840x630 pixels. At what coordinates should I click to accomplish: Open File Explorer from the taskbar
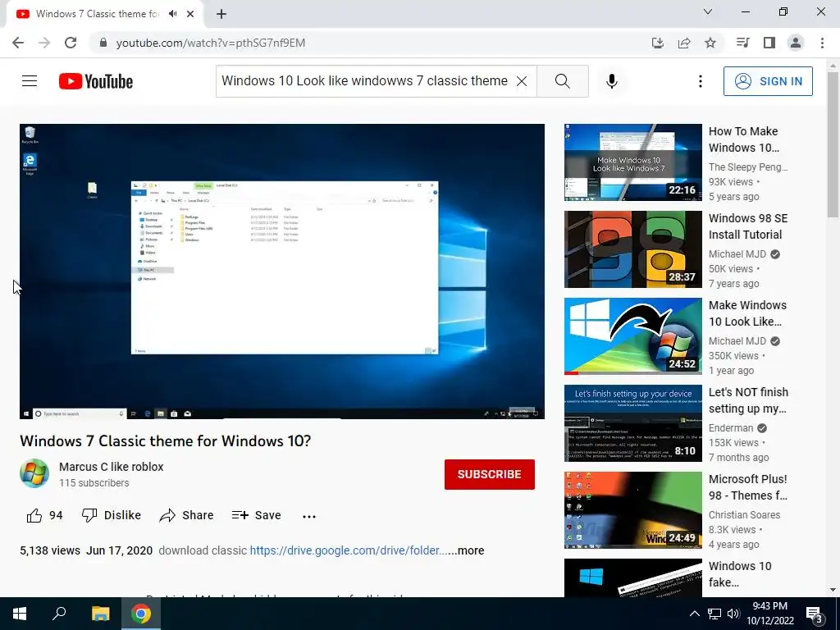click(100, 614)
